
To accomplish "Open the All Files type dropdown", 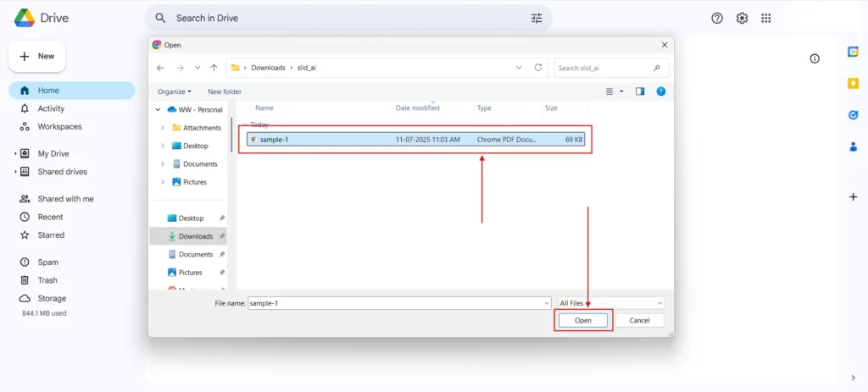I will (x=610, y=303).
